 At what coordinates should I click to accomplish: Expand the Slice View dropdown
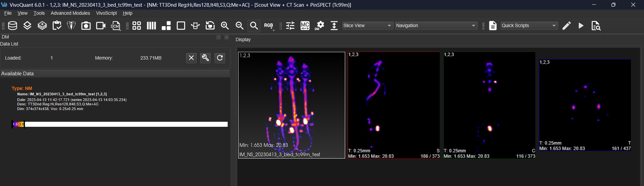(x=368, y=26)
